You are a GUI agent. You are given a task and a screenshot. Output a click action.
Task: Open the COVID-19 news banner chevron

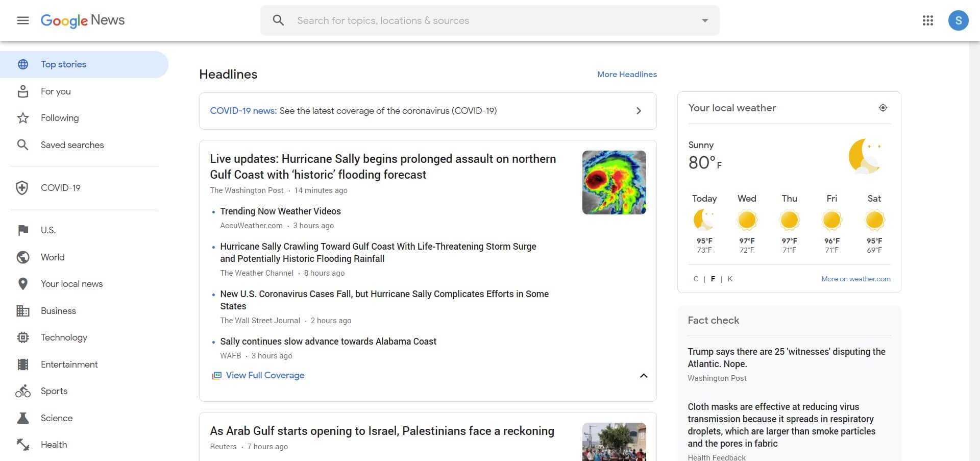[x=639, y=111]
